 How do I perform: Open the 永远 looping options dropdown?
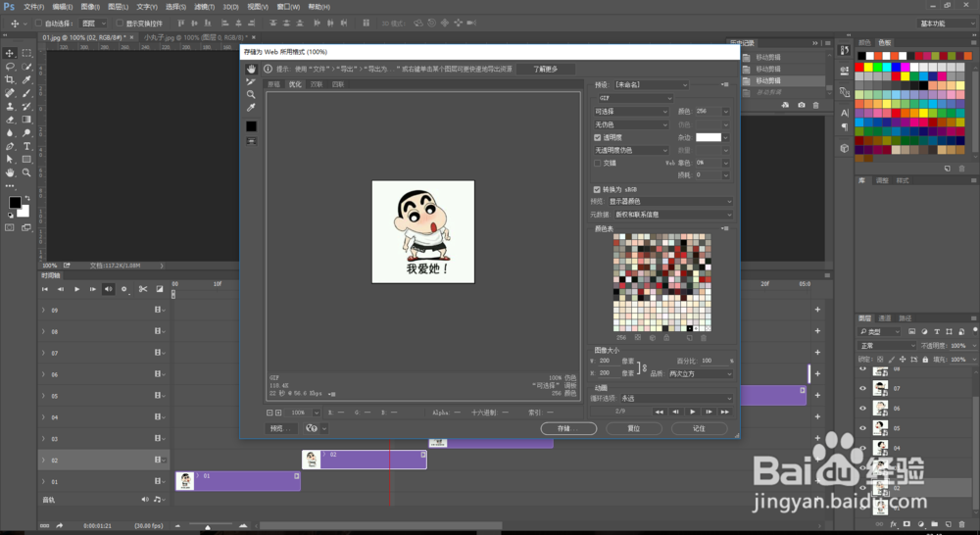point(676,398)
